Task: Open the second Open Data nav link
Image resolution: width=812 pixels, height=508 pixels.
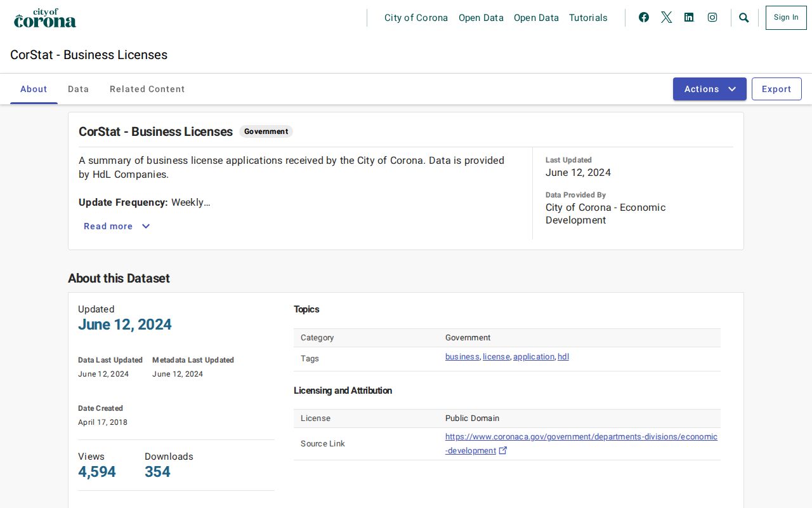Action: click(x=536, y=18)
